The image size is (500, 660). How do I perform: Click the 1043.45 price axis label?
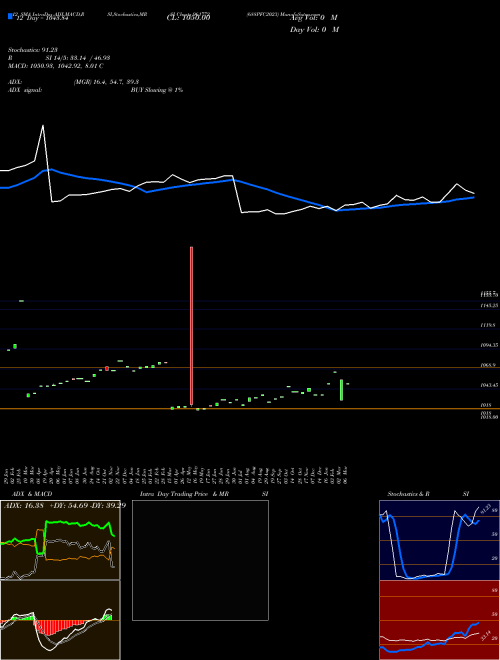pyautogui.click(x=490, y=385)
